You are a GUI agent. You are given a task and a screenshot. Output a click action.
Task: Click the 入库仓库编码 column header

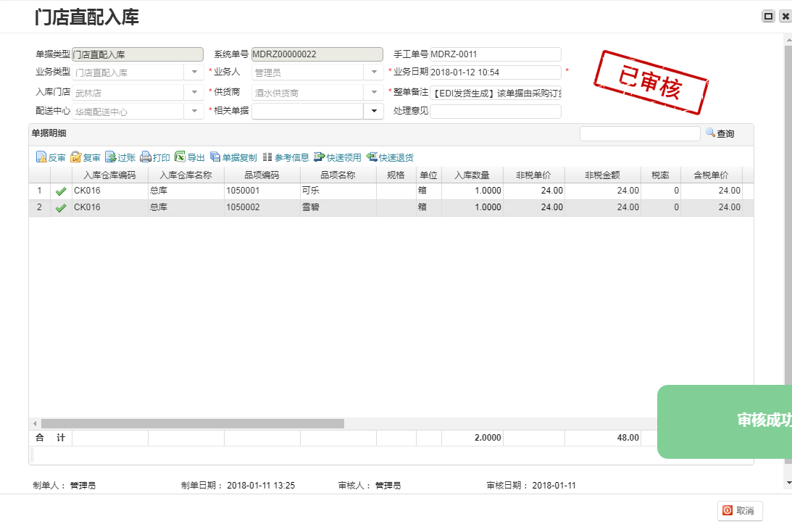pyautogui.click(x=109, y=175)
